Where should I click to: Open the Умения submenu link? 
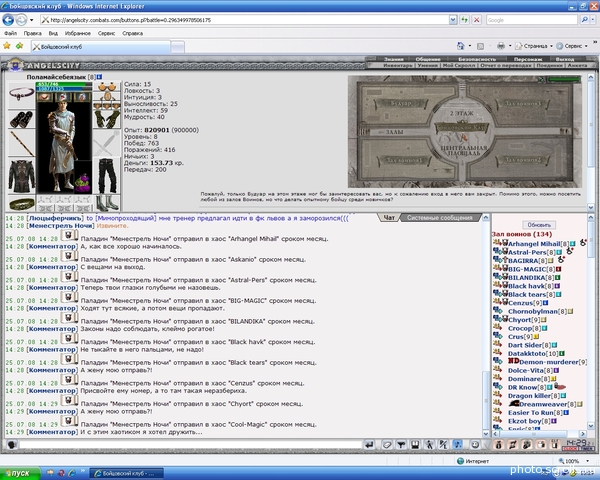[x=427, y=65]
